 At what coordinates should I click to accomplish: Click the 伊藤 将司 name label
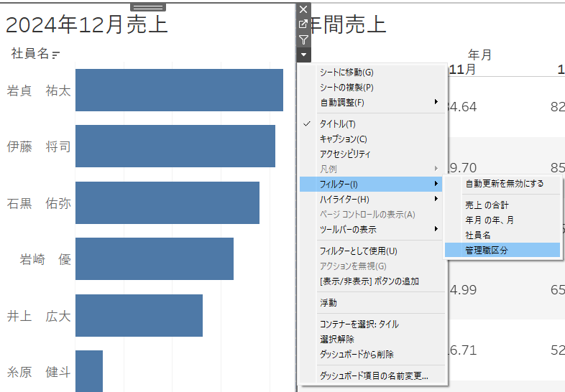click(39, 147)
